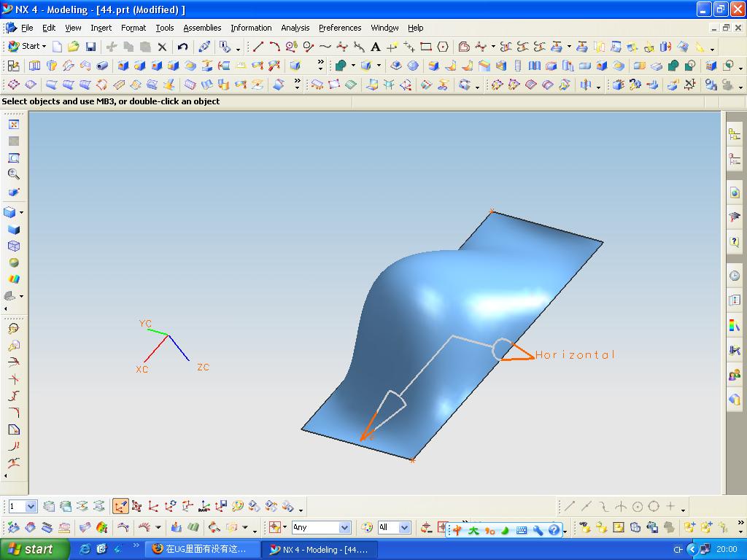Click the Sketch icon in the feature toolbar

tap(14, 66)
